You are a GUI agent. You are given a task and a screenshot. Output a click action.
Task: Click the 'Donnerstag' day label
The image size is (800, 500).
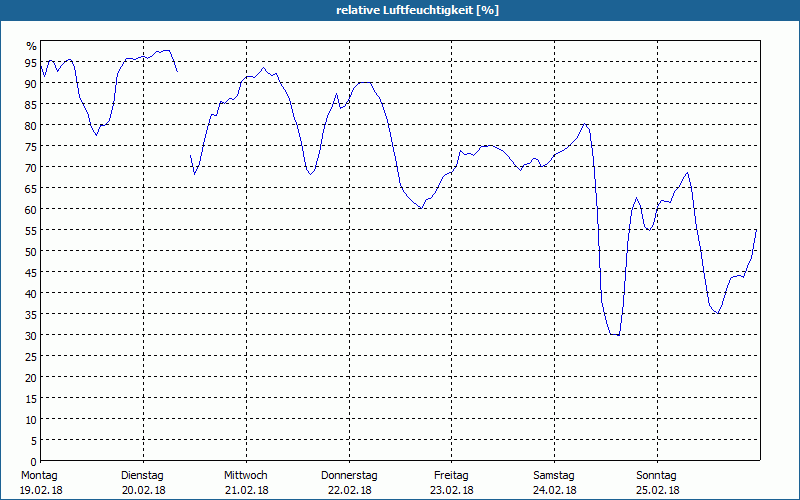349,476
